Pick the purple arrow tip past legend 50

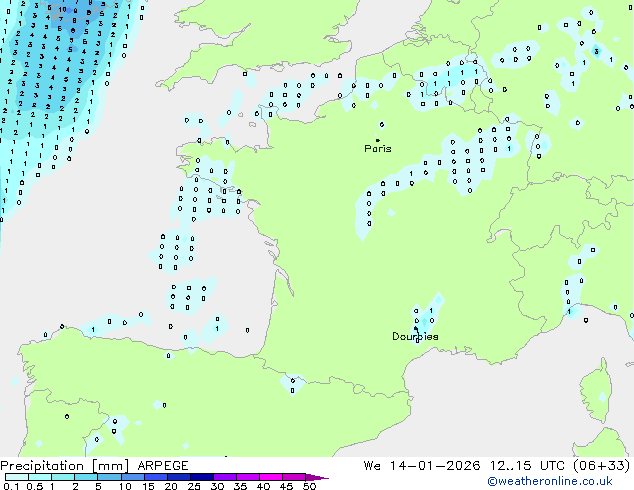point(317,477)
